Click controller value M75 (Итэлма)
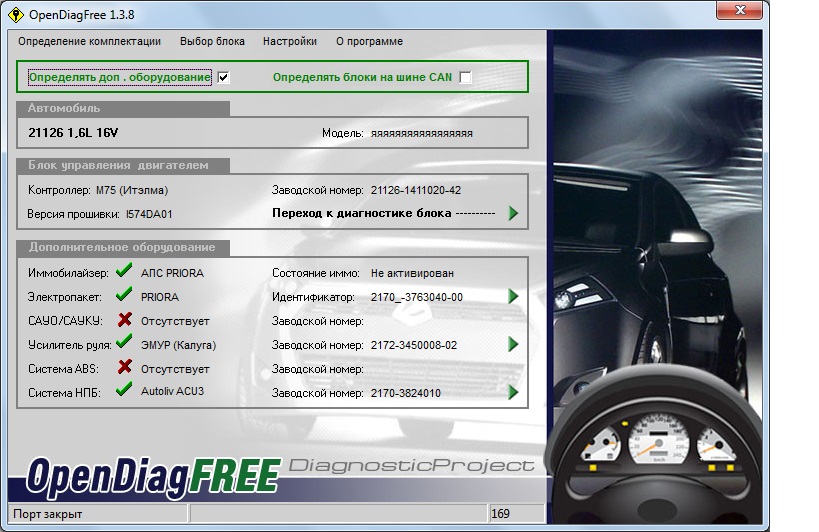This screenshot has height=532, width=819. pos(132,190)
